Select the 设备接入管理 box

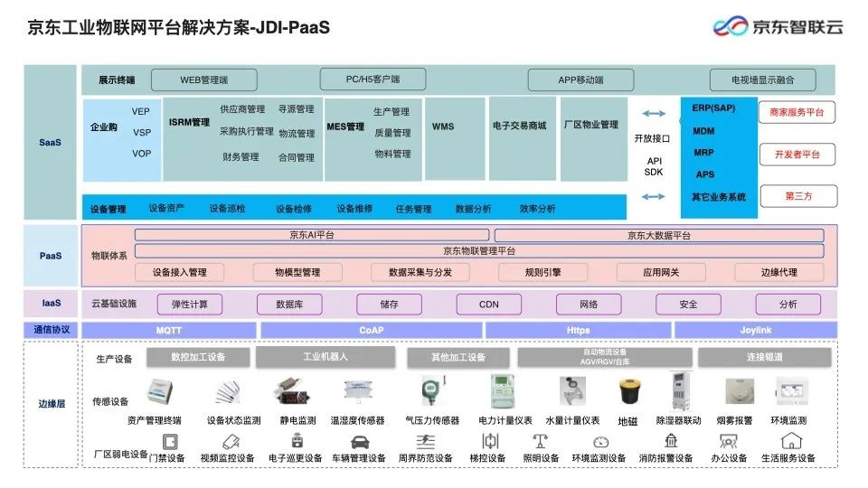[180, 272]
